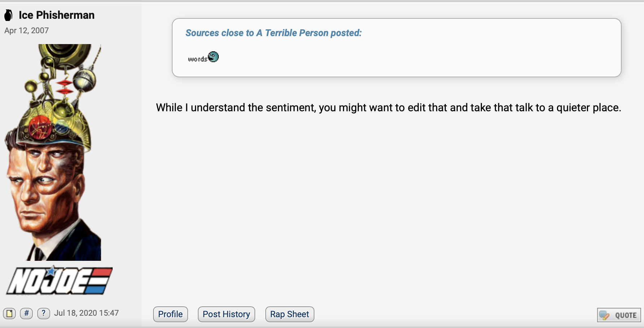Click the red orb on the avatar's helmet
This screenshot has width=644, height=328.
(40, 127)
